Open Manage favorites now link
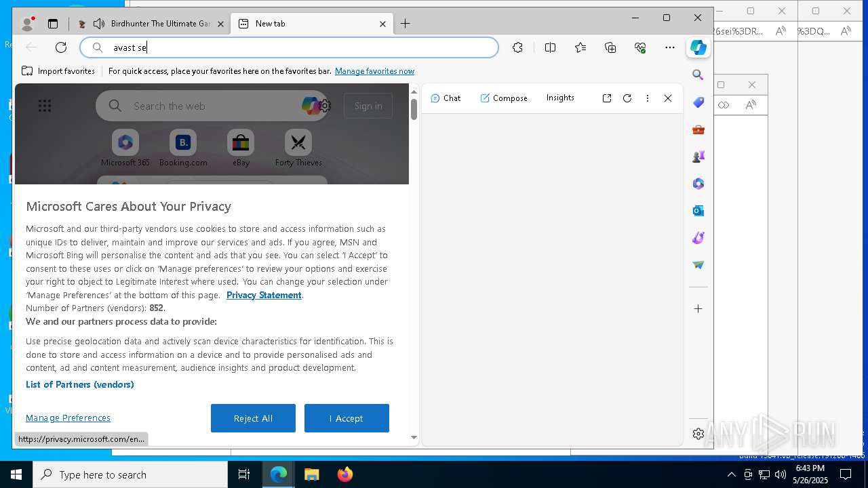This screenshot has width=868, height=488. (374, 71)
